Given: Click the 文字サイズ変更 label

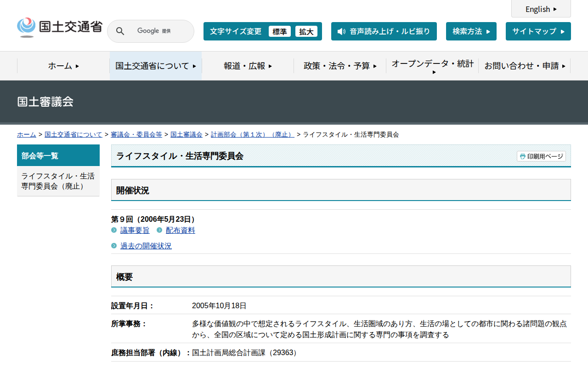Looking at the screenshot, I should [x=236, y=31].
